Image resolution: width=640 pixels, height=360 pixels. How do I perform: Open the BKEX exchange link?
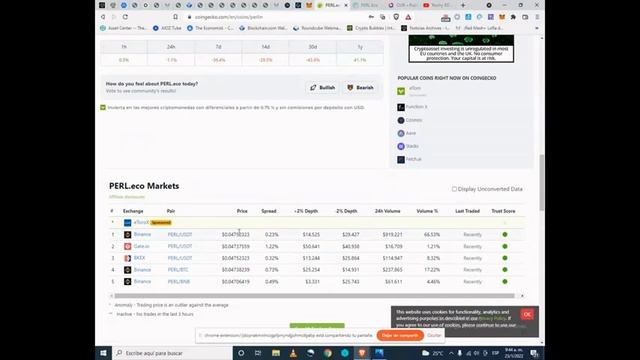[140, 258]
